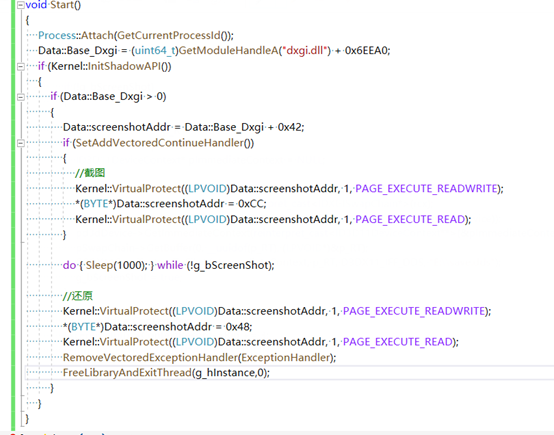Click the '//还原' comment
Viewport: 554px width, 435px height.
click(x=78, y=296)
